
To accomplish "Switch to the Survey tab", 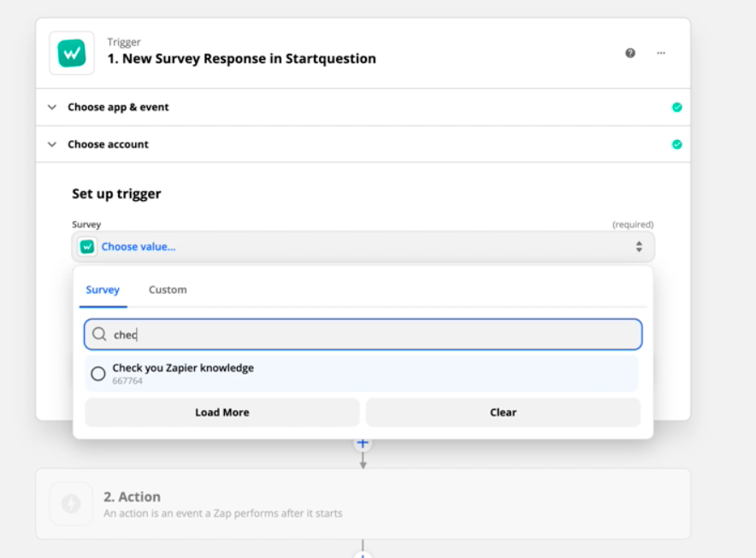I will click(x=103, y=290).
